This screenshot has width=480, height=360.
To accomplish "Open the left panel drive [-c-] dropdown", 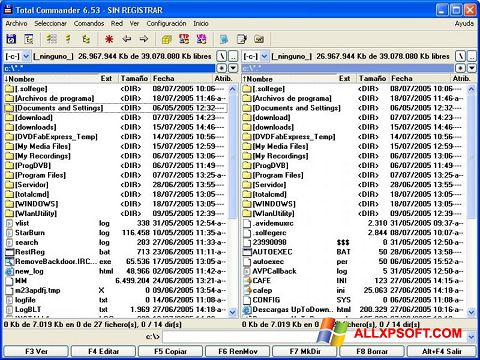I will (26, 56).
